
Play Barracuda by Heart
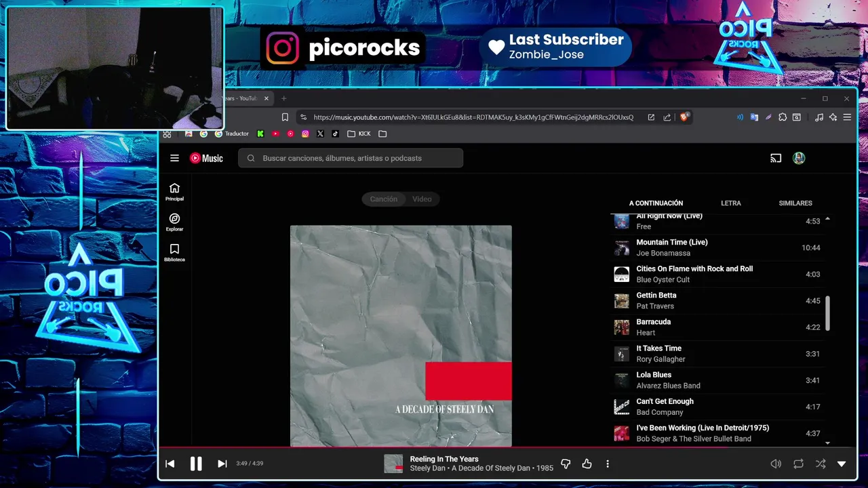click(x=717, y=327)
